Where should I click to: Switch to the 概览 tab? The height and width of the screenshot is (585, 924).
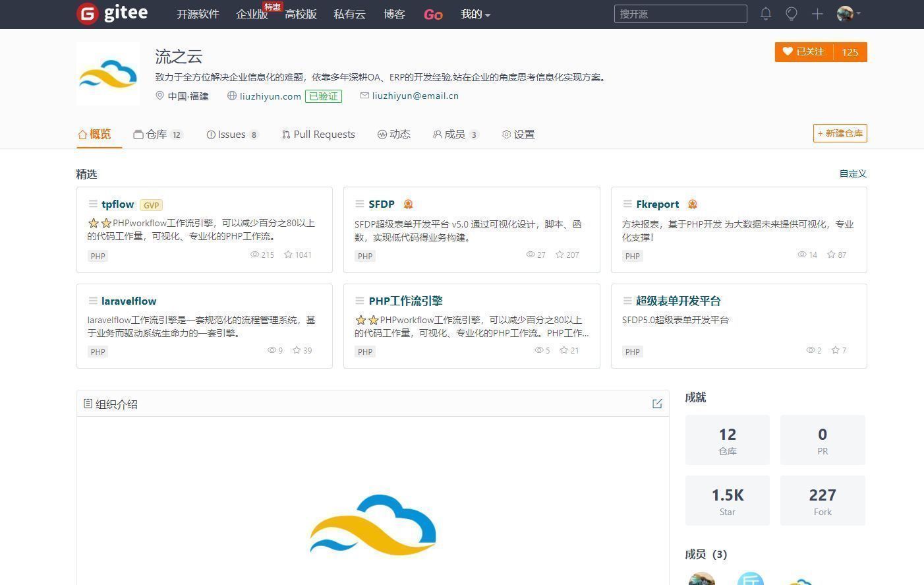coord(95,134)
